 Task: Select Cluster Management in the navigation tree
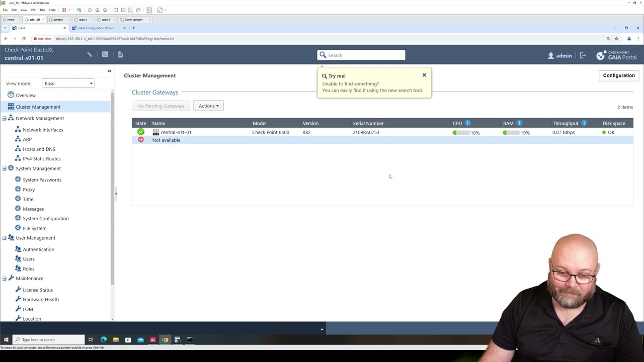(x=38, y=107)
